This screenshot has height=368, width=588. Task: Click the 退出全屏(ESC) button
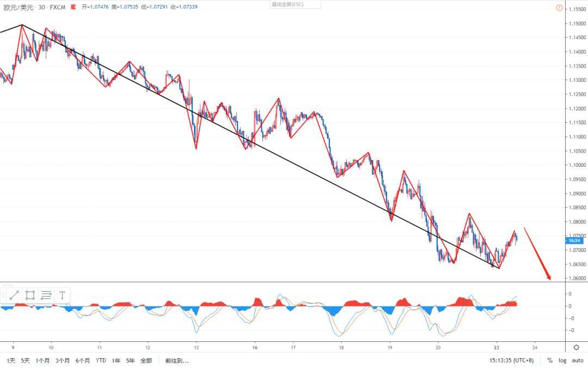pyautogui.click(x=296, y=4)
